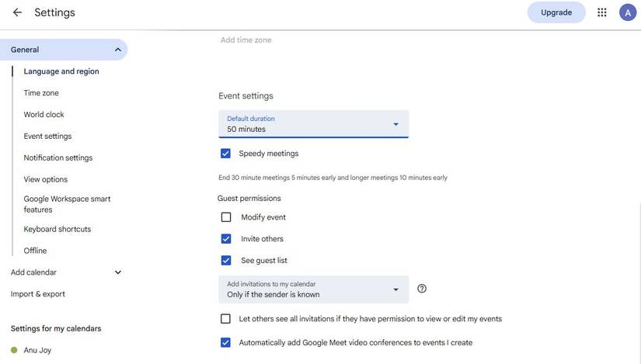Go to Keyboard shortcuts settings
The image size is (641, 364).
tap(57, 229)
